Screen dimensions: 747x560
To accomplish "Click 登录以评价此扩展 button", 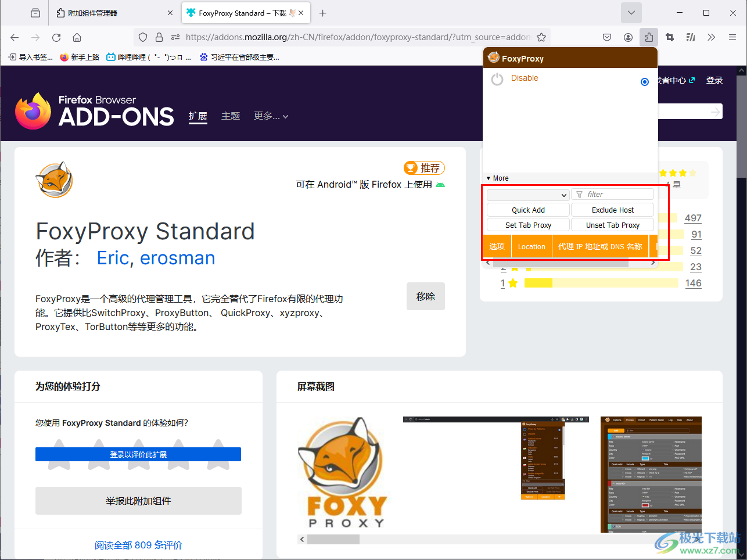I will pyautogui.click(x=138, y=454).
